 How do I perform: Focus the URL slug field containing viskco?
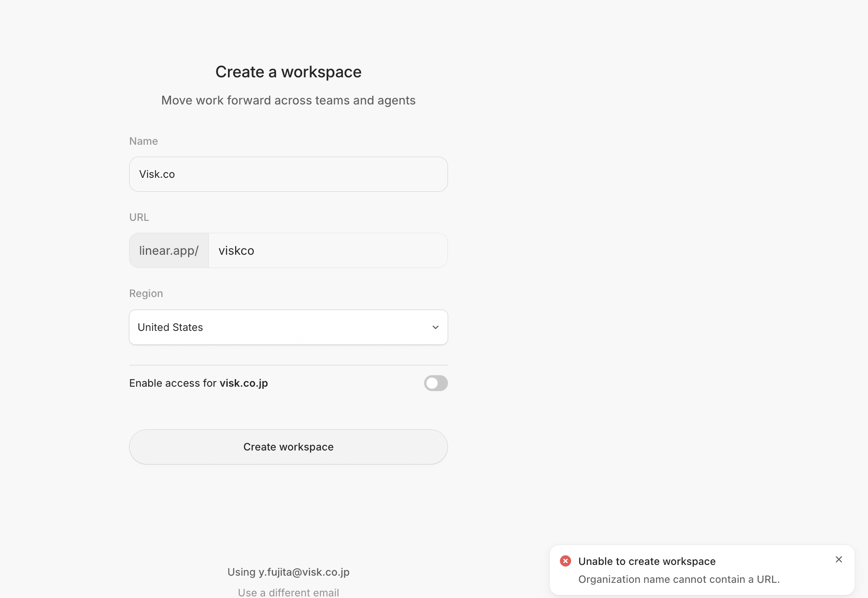click(328, 250)
